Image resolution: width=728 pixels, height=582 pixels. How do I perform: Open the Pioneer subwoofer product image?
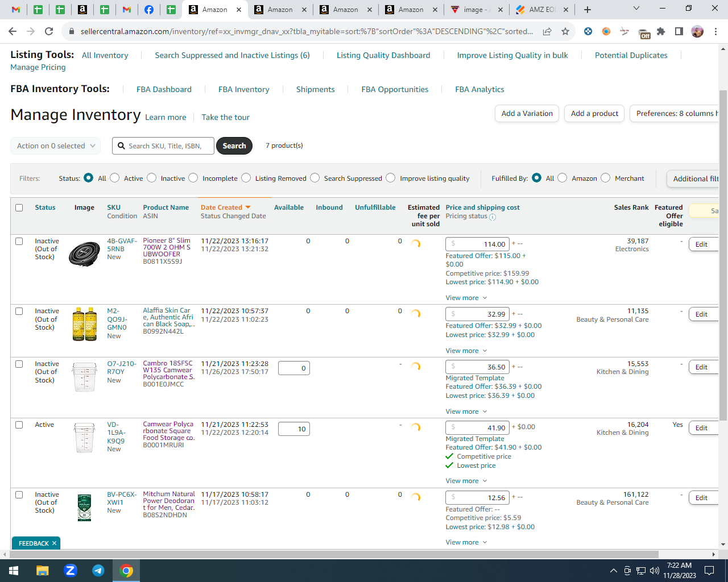(84, 253)
